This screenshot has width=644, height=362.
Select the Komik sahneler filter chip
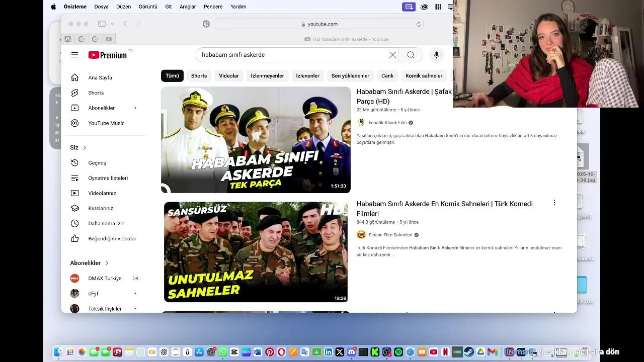point(424,76)
